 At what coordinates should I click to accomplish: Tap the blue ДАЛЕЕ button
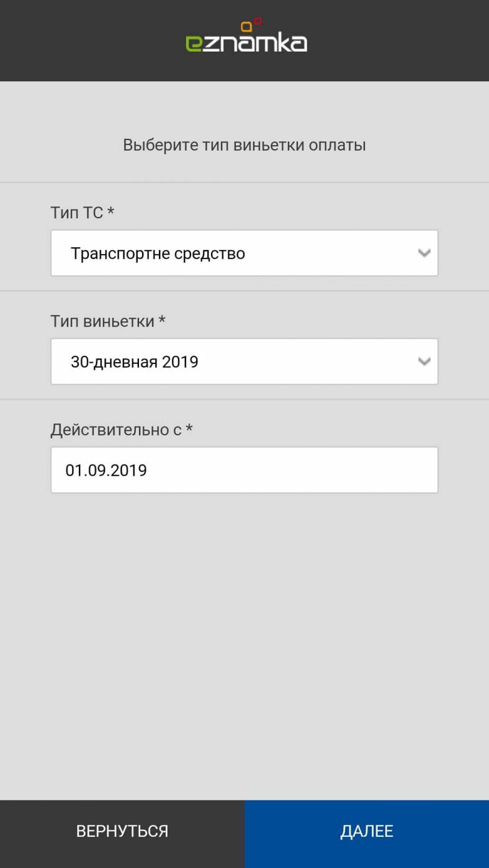pos(367,831)
